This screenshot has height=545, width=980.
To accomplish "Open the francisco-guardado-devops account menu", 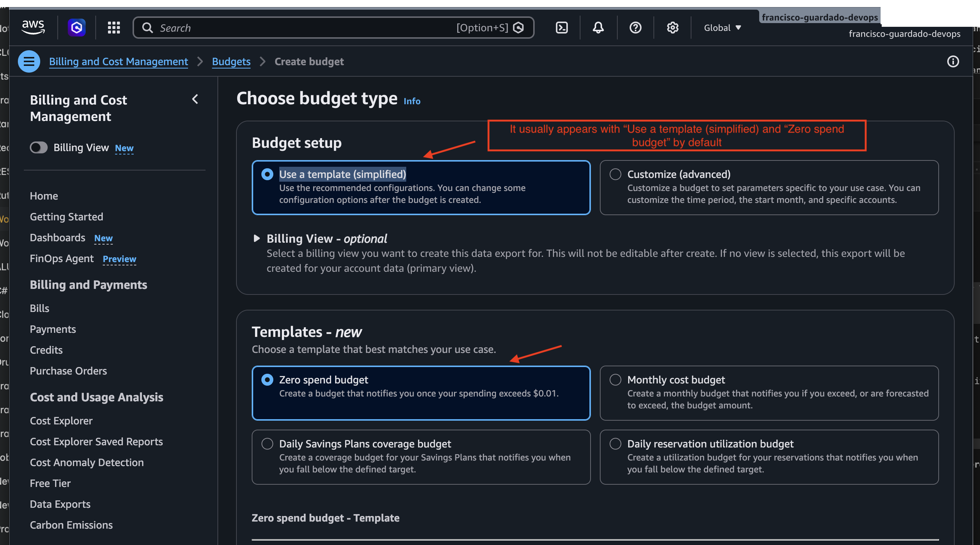I will click(x=904, y=34).
